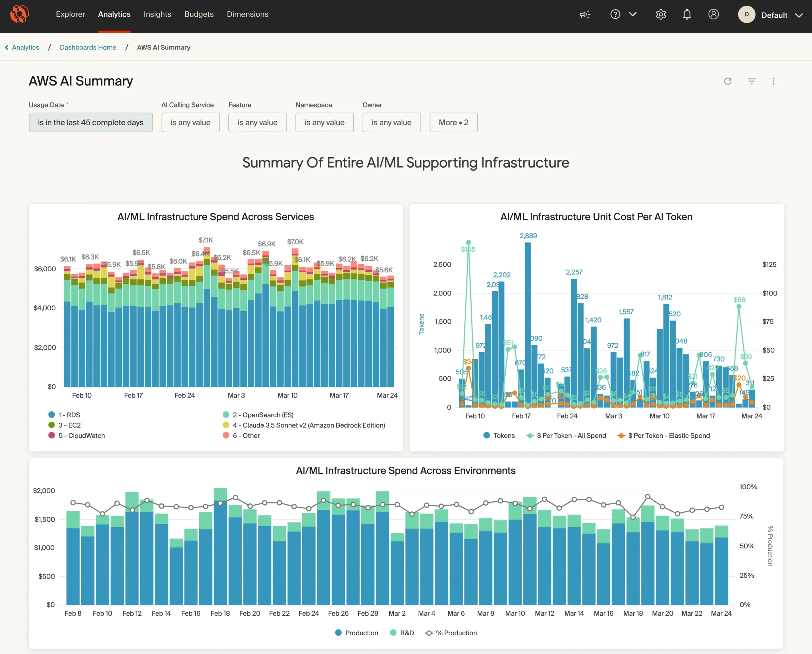Click the notifications bell icon
Viewport: 812px width, 654px height.
tap(687, 15)
